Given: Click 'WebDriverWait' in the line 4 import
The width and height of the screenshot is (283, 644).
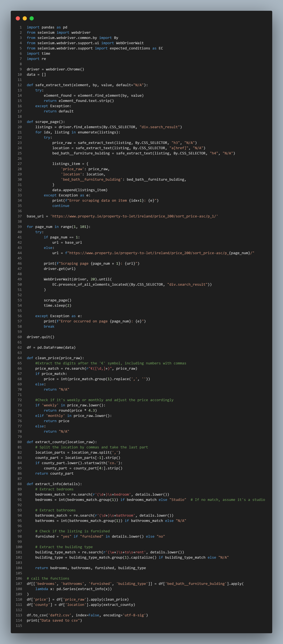Looking at the screenshot, I should pyautogui.click(x=130, y=43).
